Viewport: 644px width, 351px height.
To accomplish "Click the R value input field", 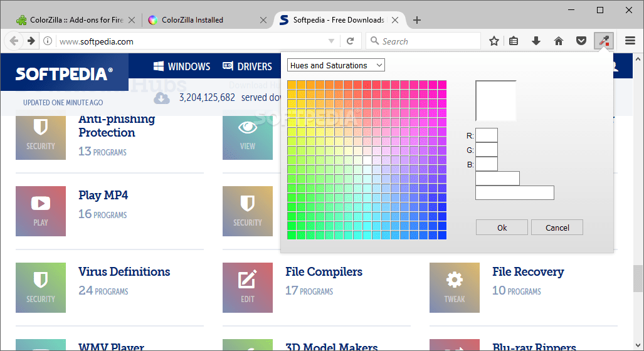I will [x=486, y=135].
